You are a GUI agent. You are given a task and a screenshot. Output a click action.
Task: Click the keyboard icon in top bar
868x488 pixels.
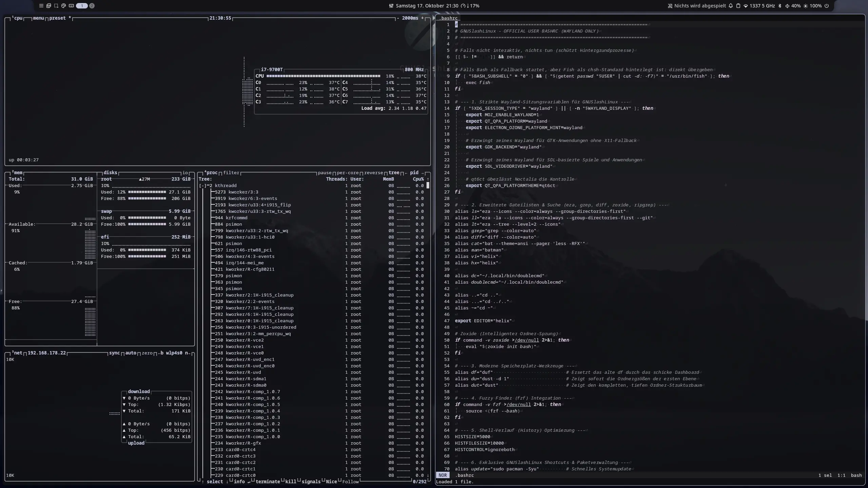tap(71, 6)
